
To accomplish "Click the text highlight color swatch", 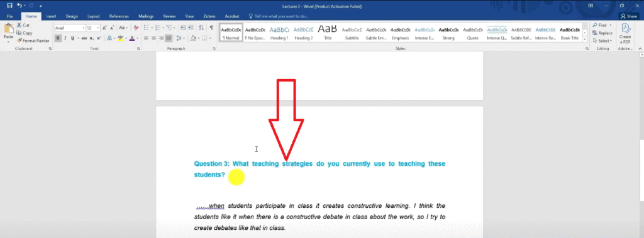I will pos(120,38).
